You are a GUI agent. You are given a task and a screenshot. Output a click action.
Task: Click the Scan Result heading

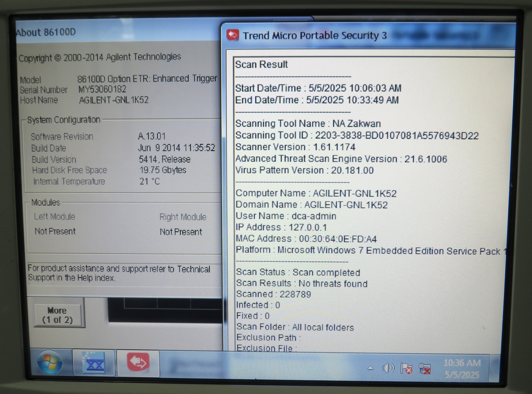[261, 64]
